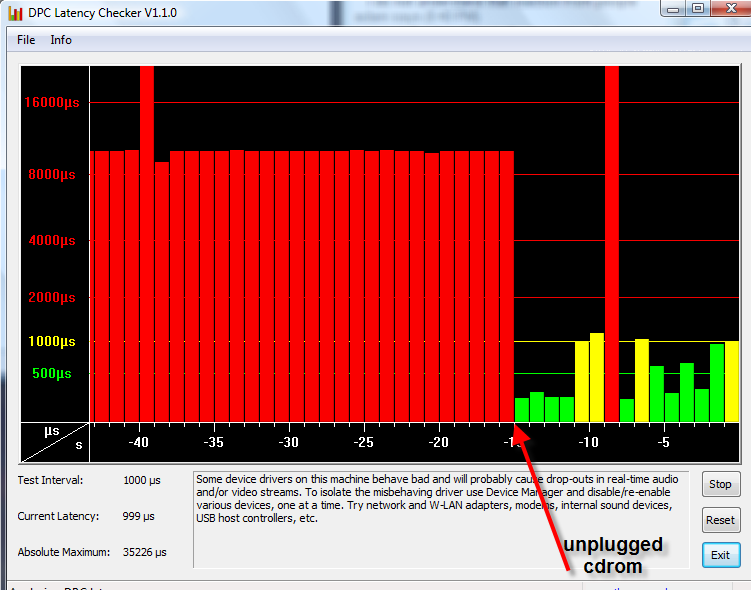Open the Info menu
This screenshot has width=751, height=590.
point(61,40)
